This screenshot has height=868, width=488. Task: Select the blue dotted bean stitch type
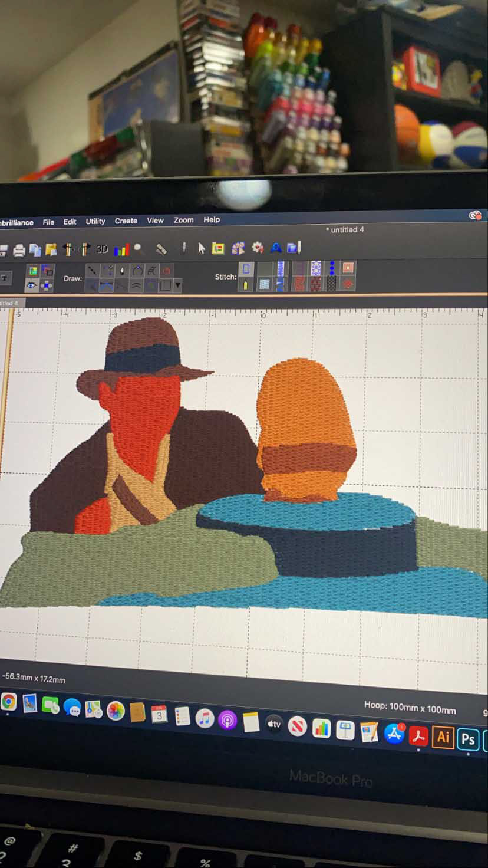pyautogui.click(x=332, y=268)
